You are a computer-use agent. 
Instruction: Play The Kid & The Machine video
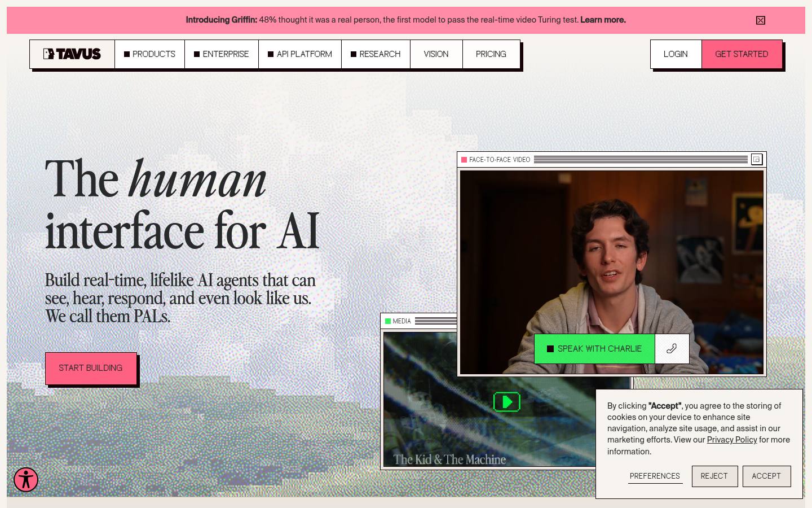point(506,402)
